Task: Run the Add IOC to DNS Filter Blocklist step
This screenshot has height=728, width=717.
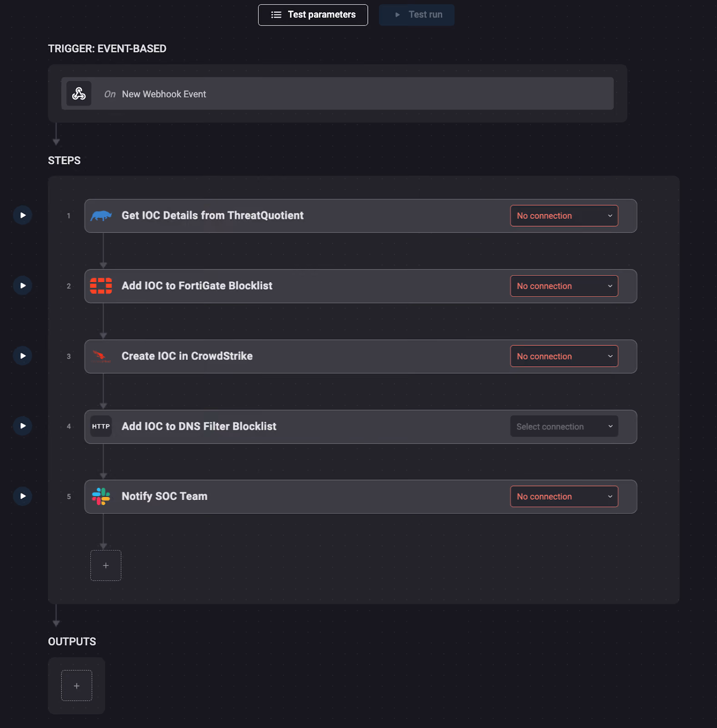Action: pyautogui.click(x=23, y=426)
